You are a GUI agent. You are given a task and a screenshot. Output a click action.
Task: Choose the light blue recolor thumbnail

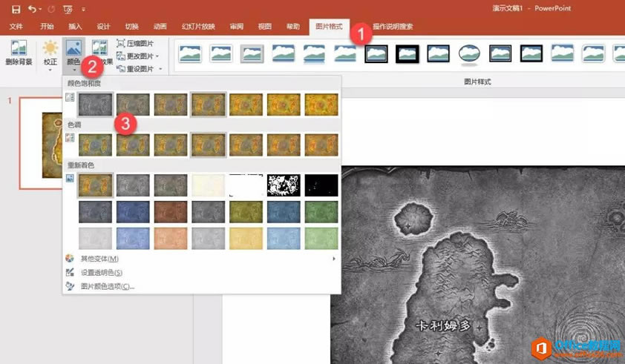coord(133,238)
